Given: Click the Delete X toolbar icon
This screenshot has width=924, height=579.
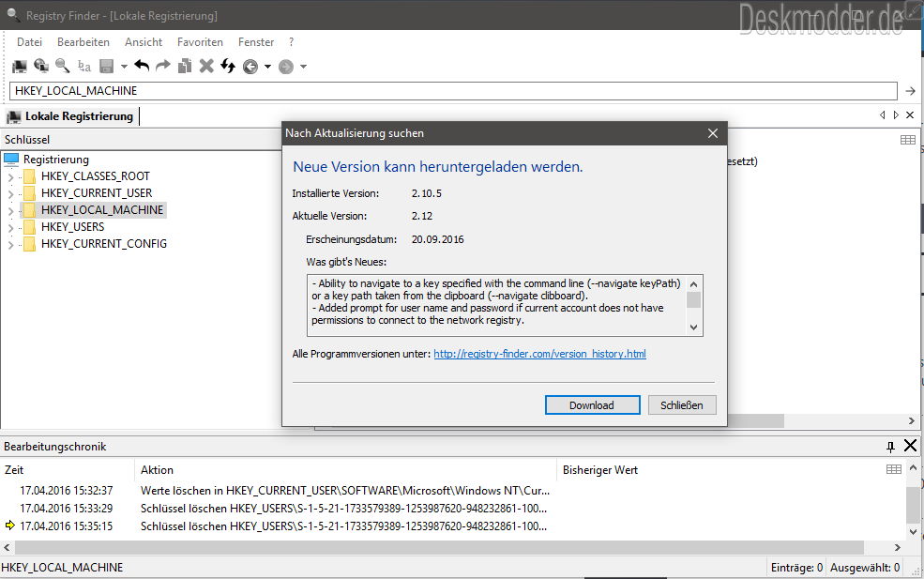Looking at the screenshot, I should tap(206, 66).
